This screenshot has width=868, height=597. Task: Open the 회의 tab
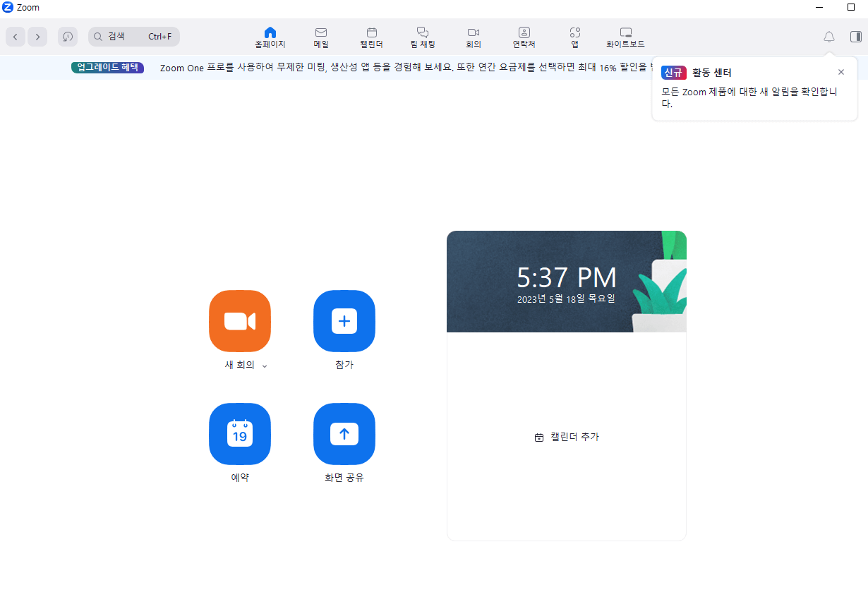click(474, 37)
